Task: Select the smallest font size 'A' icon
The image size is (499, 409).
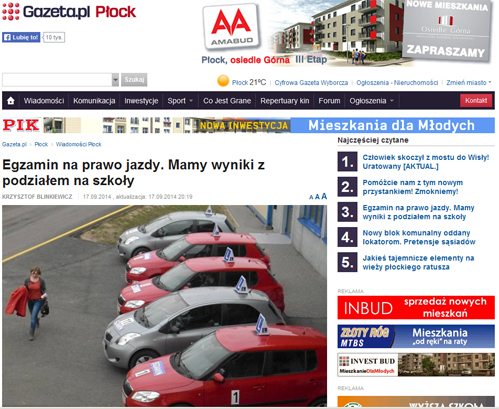Action: point(311,197)
